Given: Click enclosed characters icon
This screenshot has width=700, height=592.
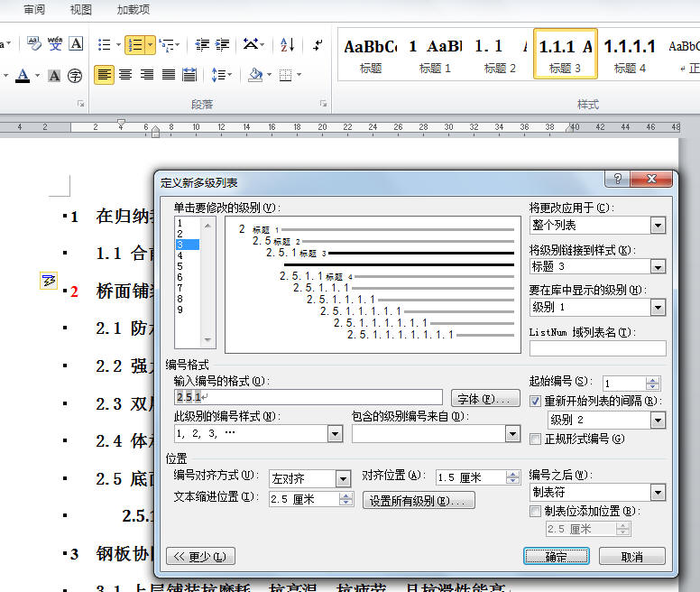Looking at the screenshot, I should (x=75, y=76).
